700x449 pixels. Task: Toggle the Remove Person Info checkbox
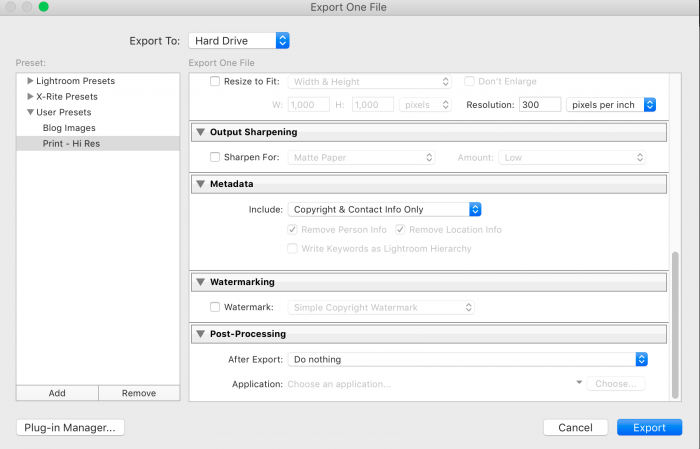(292, 229)
